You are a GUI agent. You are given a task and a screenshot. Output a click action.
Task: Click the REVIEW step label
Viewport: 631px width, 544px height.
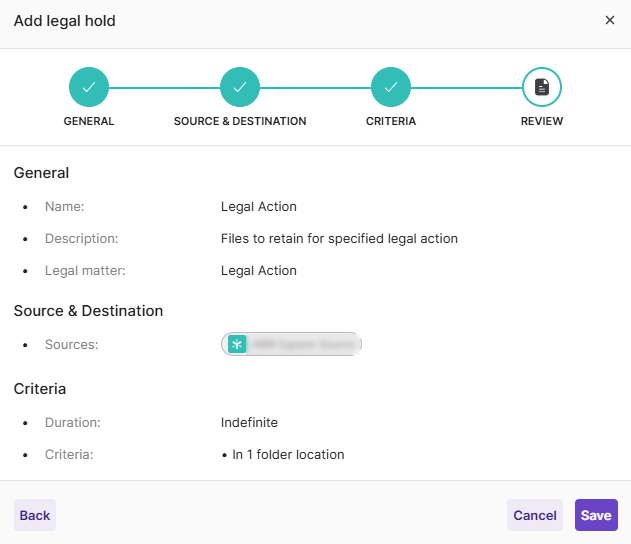coord(542,121)
